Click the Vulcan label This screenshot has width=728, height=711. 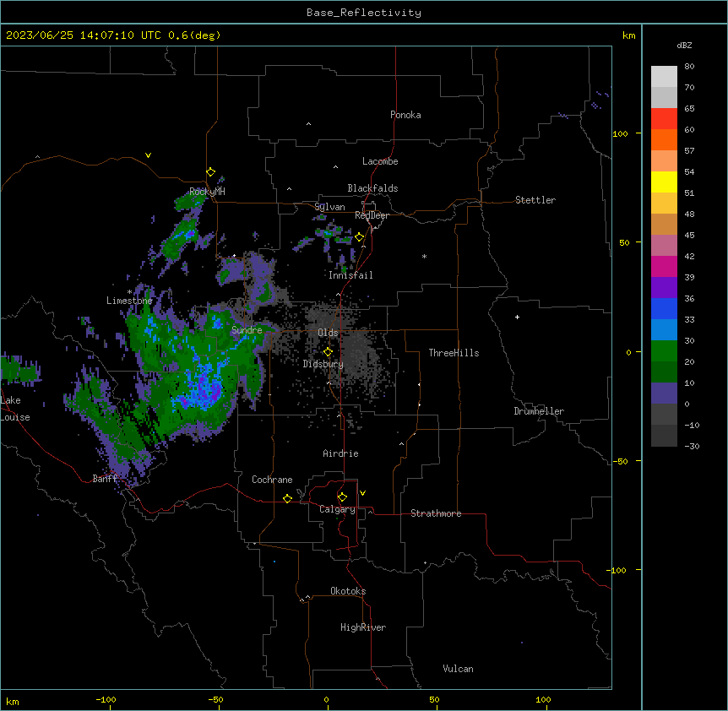click(x=459, y=669)
